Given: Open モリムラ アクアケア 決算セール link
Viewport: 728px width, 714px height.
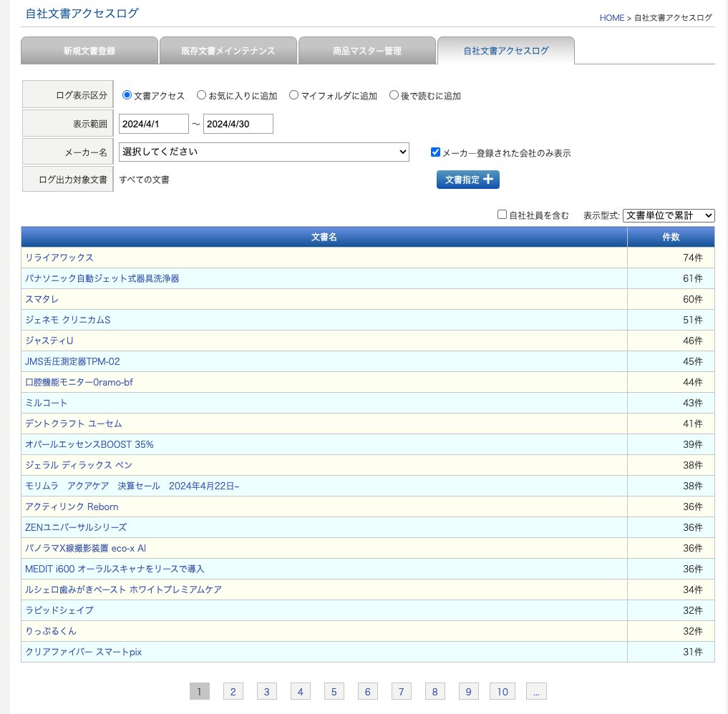Looking at the screenshot, I should 132,486.
